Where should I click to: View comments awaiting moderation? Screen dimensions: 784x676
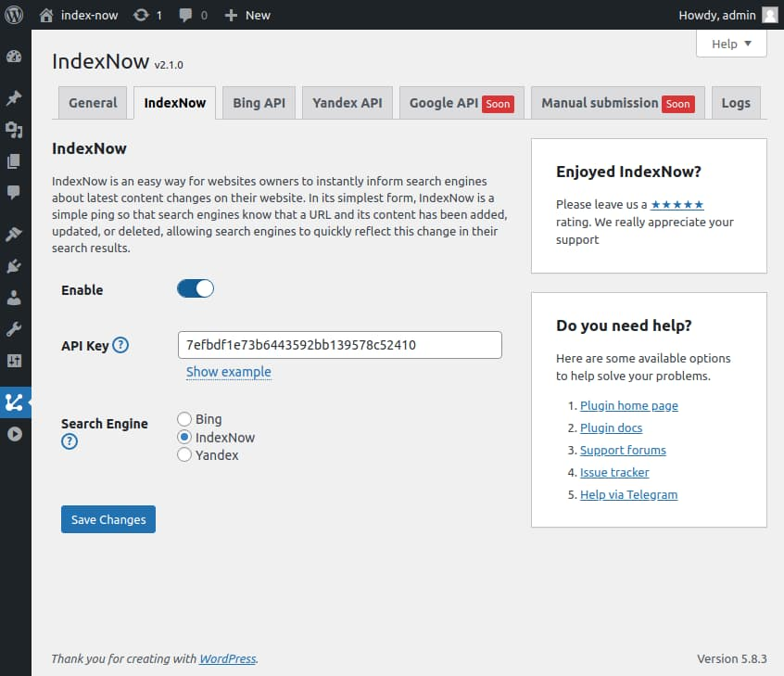point(193,15)
